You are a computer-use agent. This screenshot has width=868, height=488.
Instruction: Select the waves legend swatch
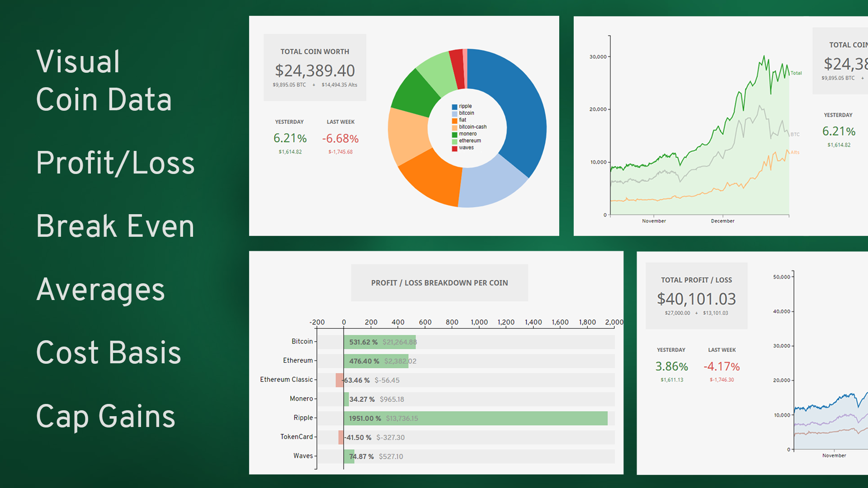click(454, 148)
